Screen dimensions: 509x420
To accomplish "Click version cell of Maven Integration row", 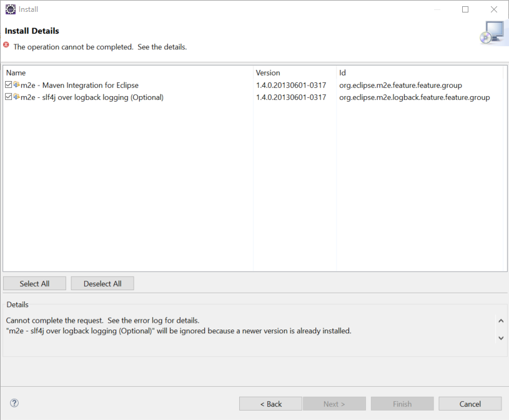I will coord(291,85).
